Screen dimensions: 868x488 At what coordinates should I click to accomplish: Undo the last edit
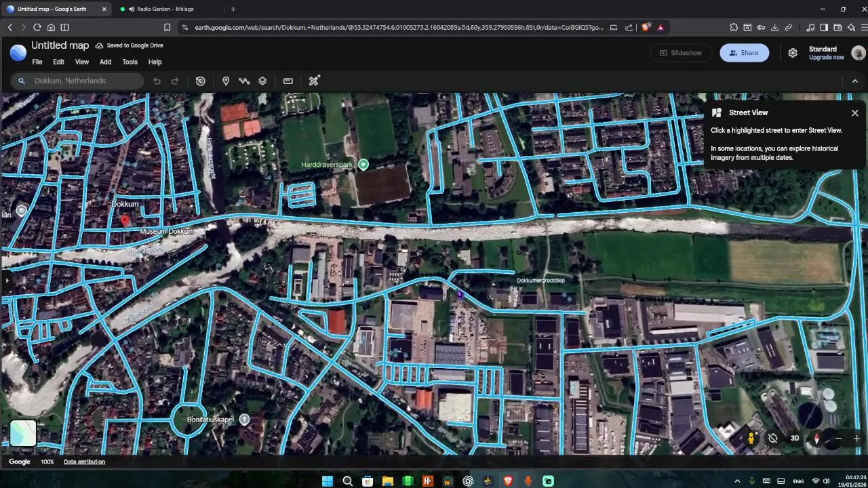tap(157, 81)
